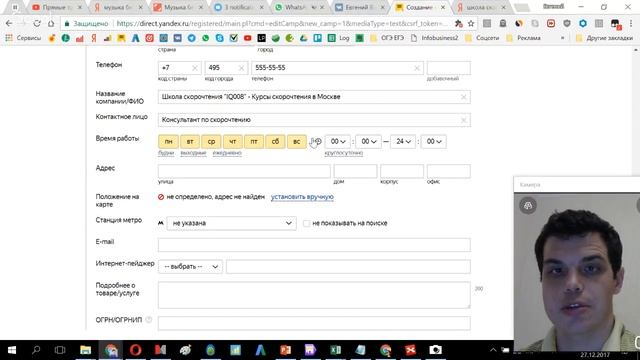Open Windows Start menu

tap(12, 350)
